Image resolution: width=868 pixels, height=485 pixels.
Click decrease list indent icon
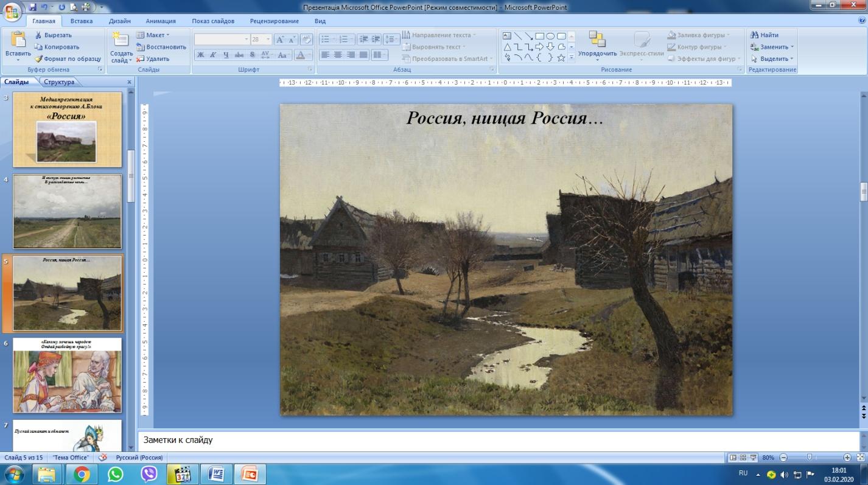tap(363, 39)
